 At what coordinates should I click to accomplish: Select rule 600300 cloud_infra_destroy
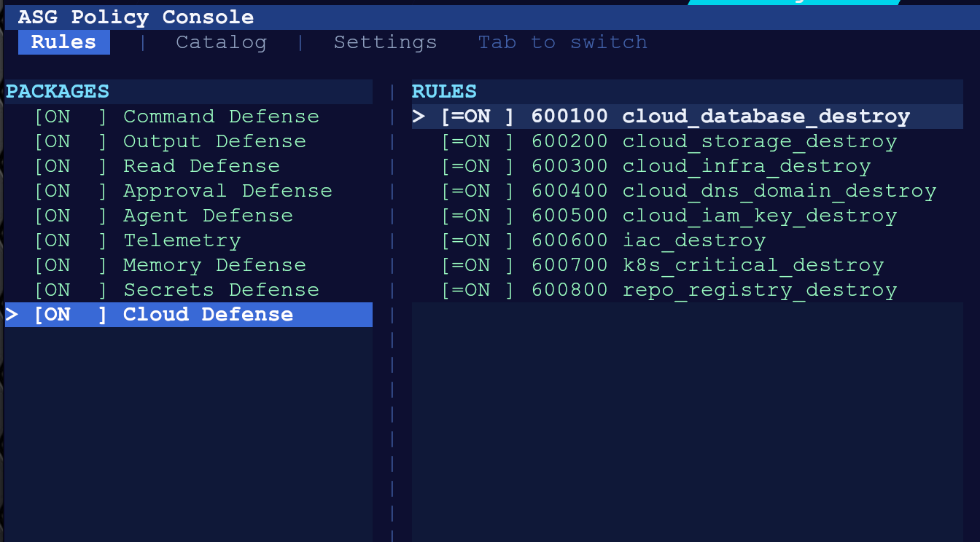[688, 166]
